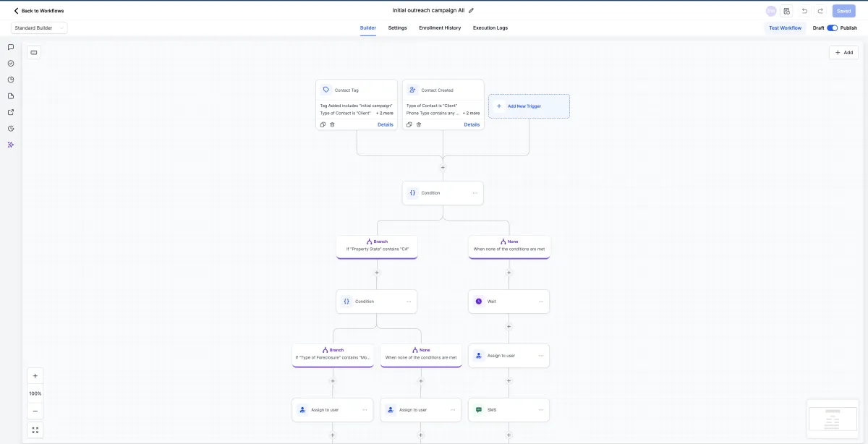Image resolution: width=868 pixels, height=444 pixels.
Task: Click the 100% zoom level indicator
Action: pyautogui.click(x=35, y=393)
